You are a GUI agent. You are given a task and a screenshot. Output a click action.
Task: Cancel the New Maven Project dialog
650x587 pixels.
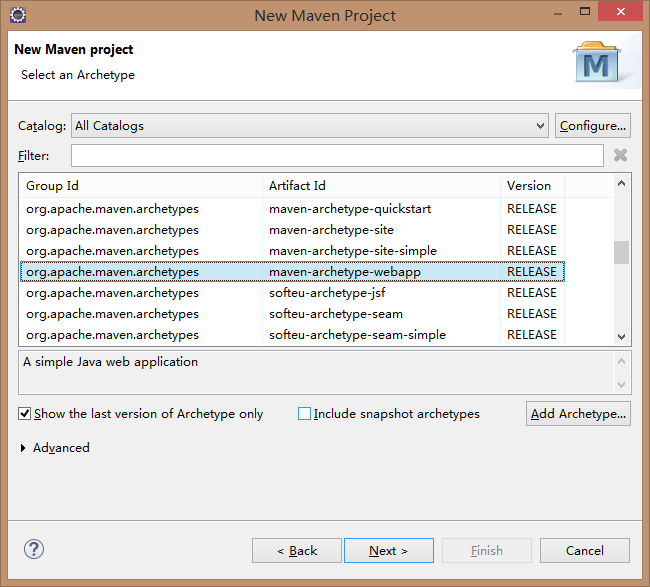coord(585,551)
